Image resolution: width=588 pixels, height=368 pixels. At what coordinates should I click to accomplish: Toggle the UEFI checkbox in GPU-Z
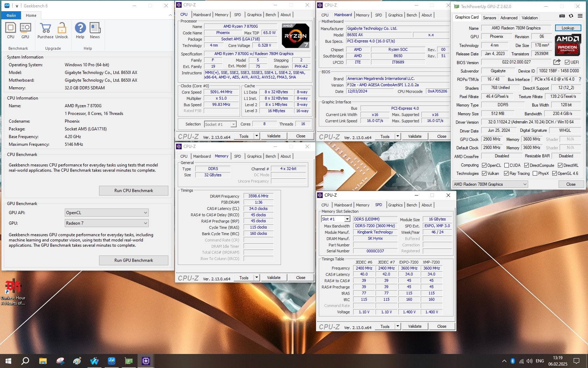pos(567,62)
